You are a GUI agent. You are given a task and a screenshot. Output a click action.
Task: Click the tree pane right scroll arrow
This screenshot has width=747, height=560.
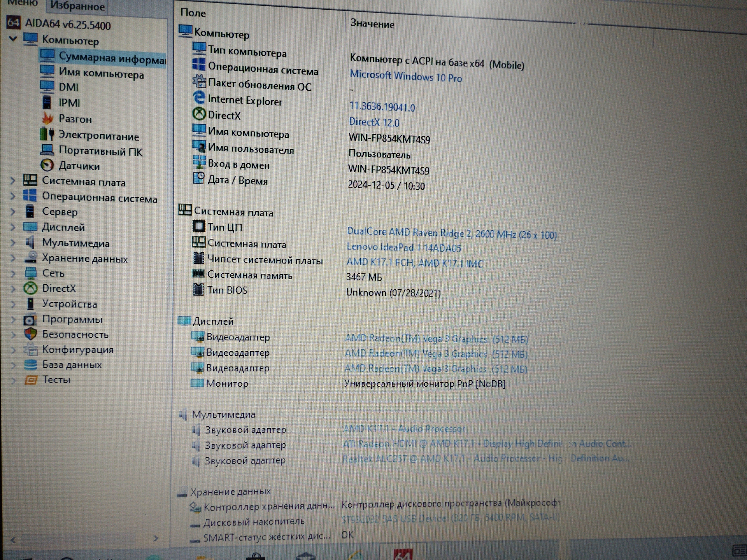coord(156,538)
